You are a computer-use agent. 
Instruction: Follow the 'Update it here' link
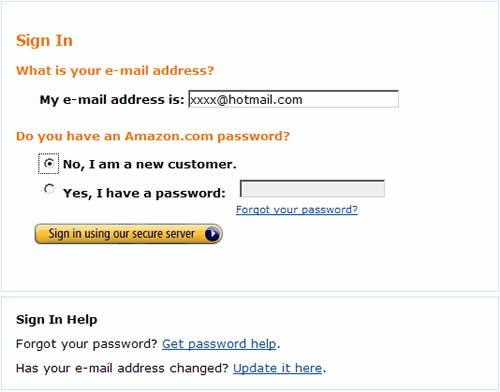(x=278, y=368)
